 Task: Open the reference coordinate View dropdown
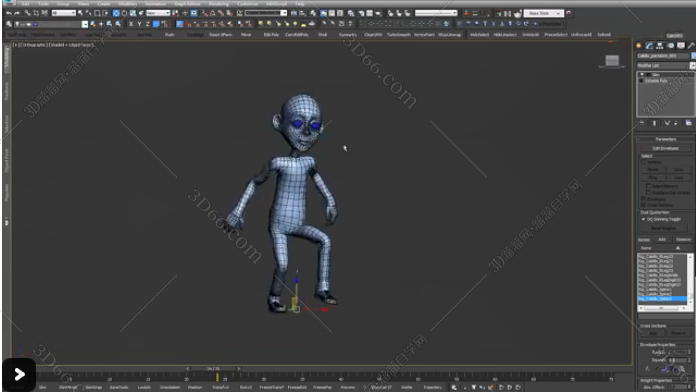158,13
